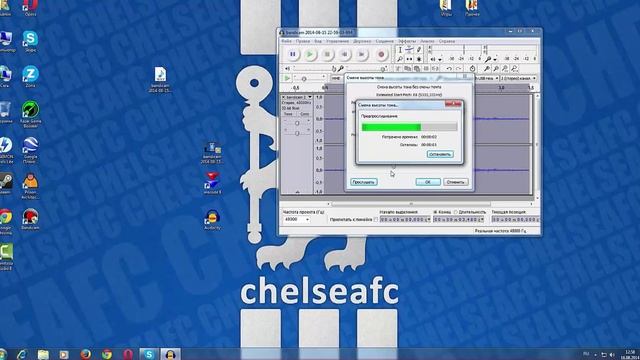The height and width of the screenshot is (360, 640).
Task: Toggle the 'Прилипать к линейке' snap checkbox
Action: coord(376,220)
